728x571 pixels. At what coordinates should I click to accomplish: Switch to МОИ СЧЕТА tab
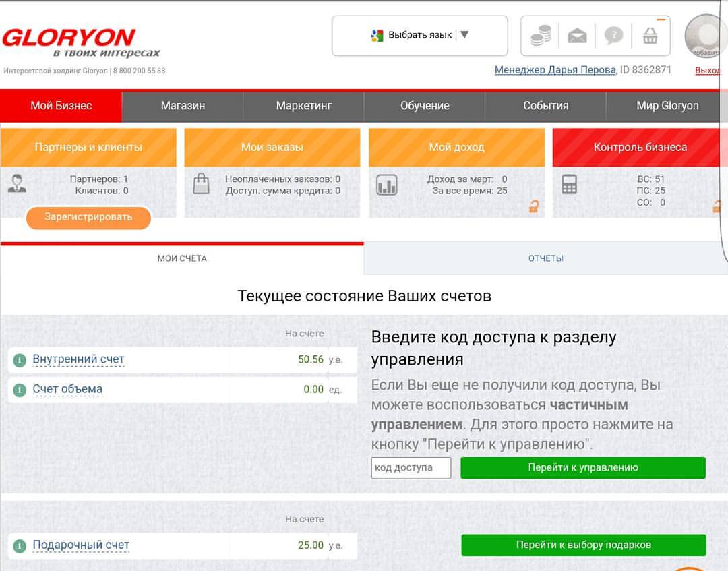click(x=182, y=258)
